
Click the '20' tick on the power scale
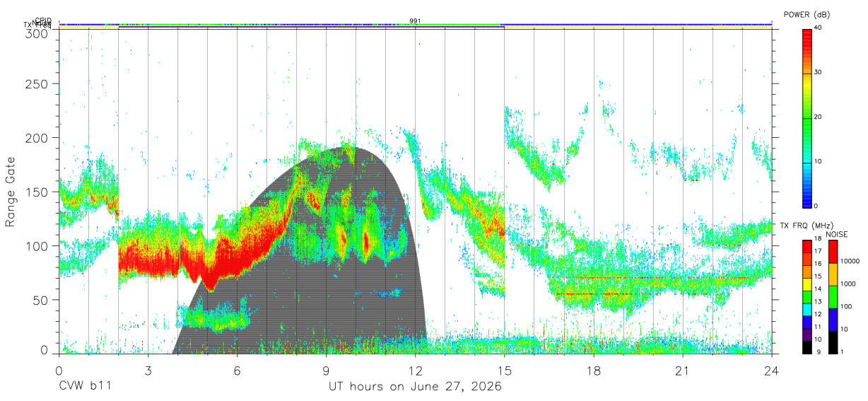[x=819, y=117]
